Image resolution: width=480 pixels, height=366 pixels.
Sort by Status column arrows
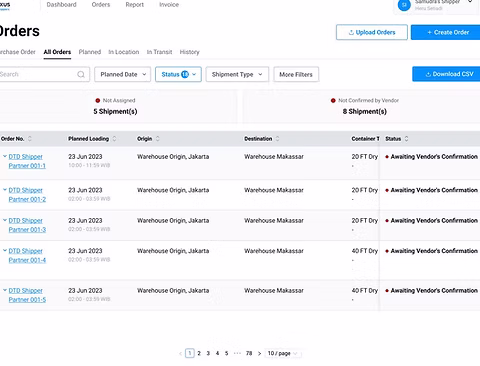(406, 139)
